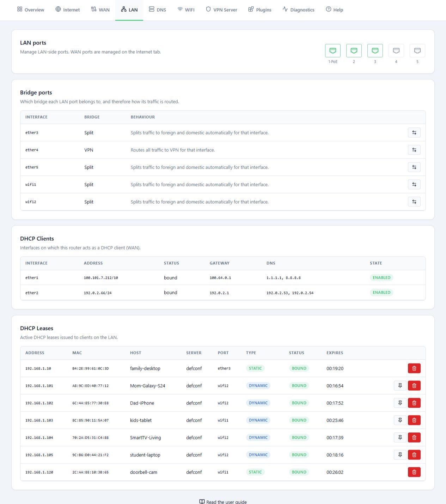Switch bridge for ether4 interface
Viewport: 446px width, 504px height.
(x=414, y=150)
